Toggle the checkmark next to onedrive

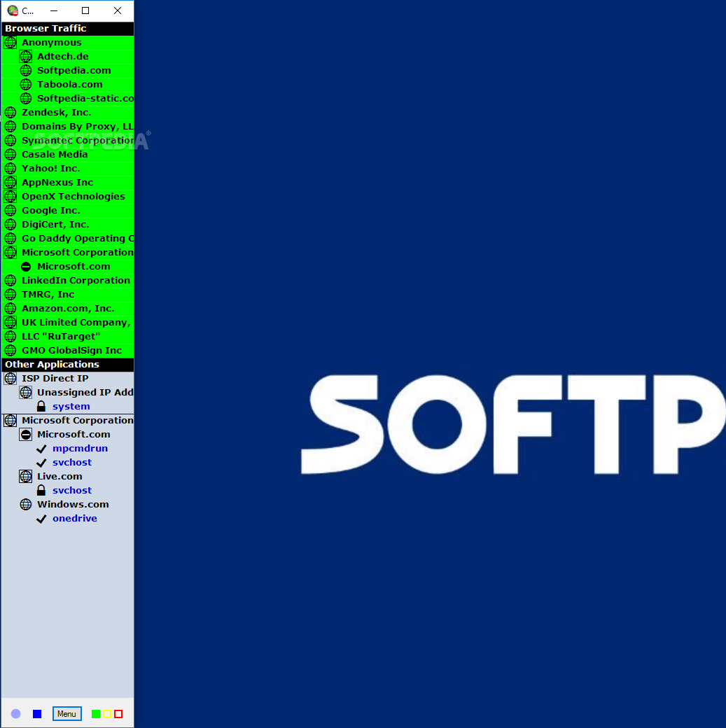click(x=41, y=519)
